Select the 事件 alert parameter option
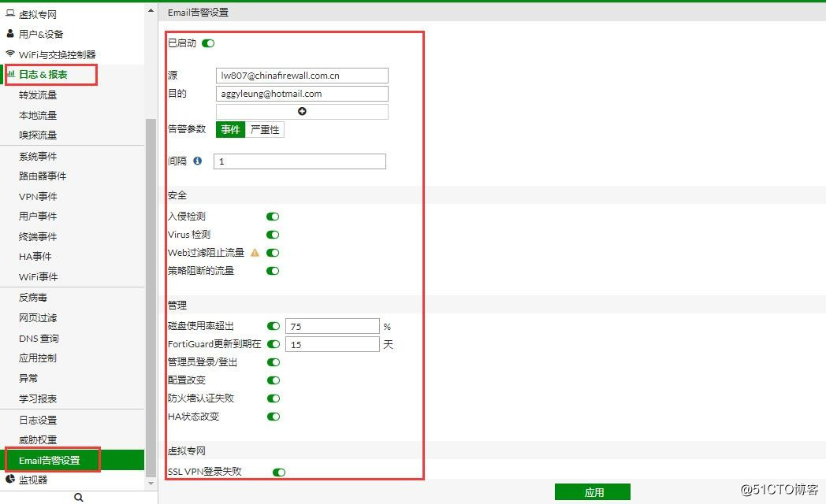 (x=231, y=129)
